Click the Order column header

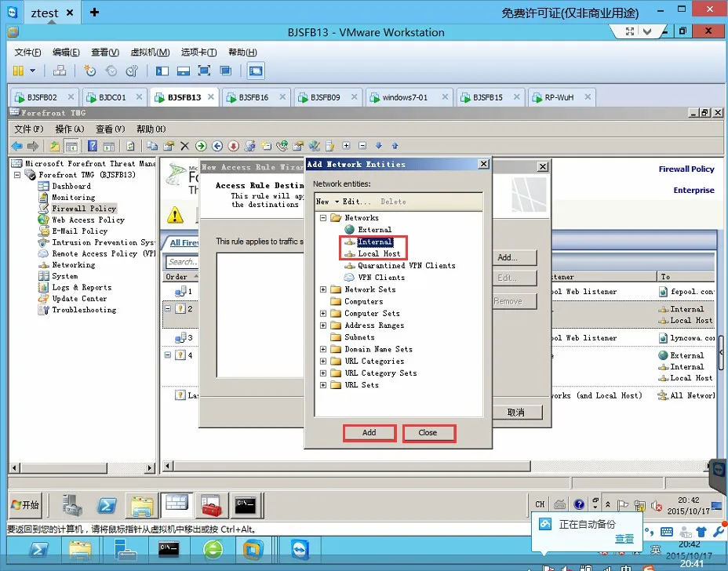pyautogui.click(x=181, y=277)
